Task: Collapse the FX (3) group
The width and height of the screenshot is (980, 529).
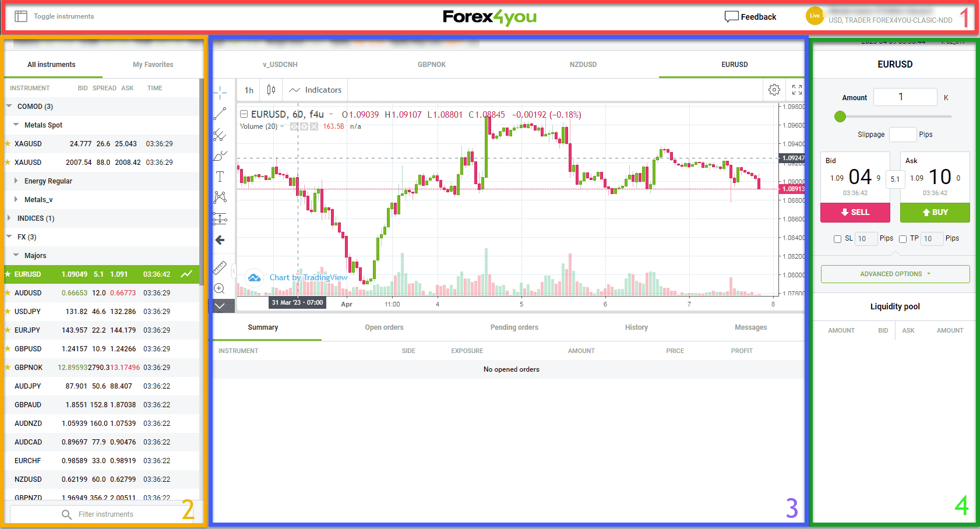Action: pos(9,237)
